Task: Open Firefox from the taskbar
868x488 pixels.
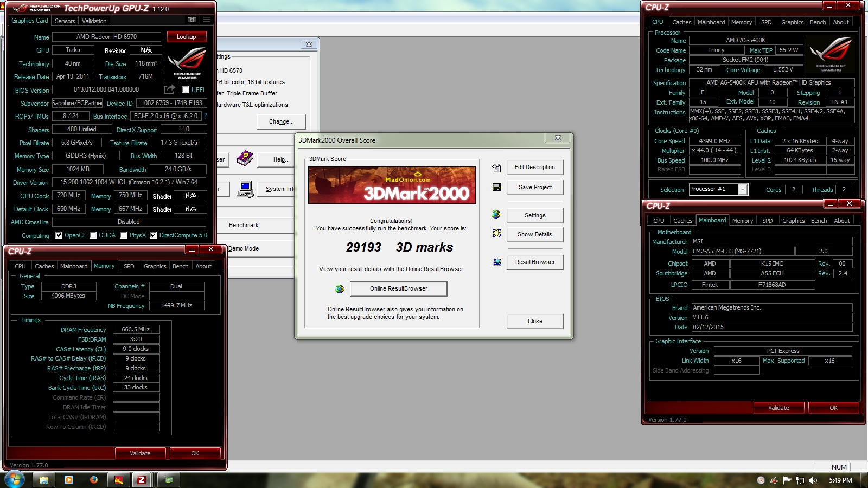Action: pyautogui.click(x=94, y=480)
